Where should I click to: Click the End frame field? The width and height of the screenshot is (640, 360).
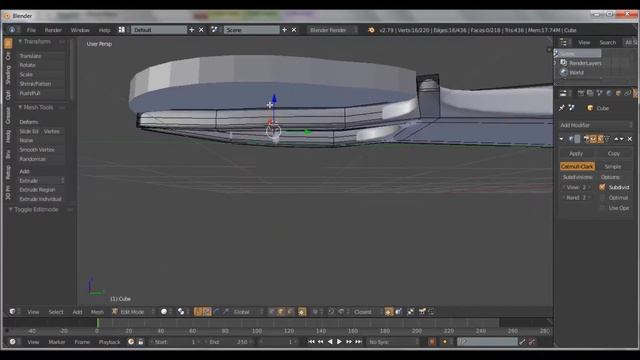tap(229, 342)
